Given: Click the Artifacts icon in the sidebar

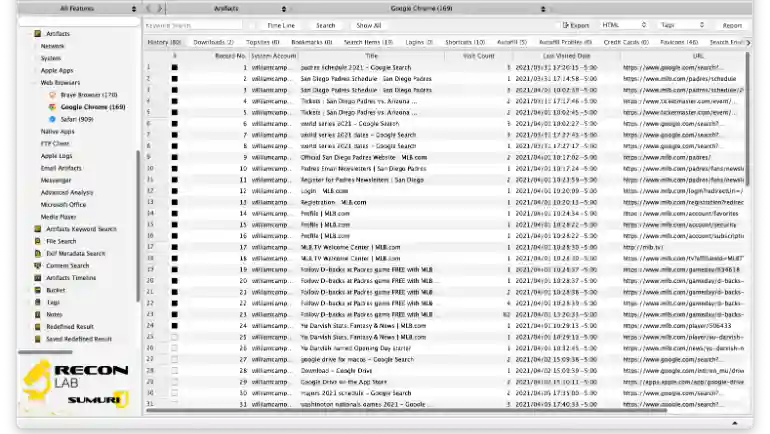Looking at the screenshot, I should click(x=38, y=33).
